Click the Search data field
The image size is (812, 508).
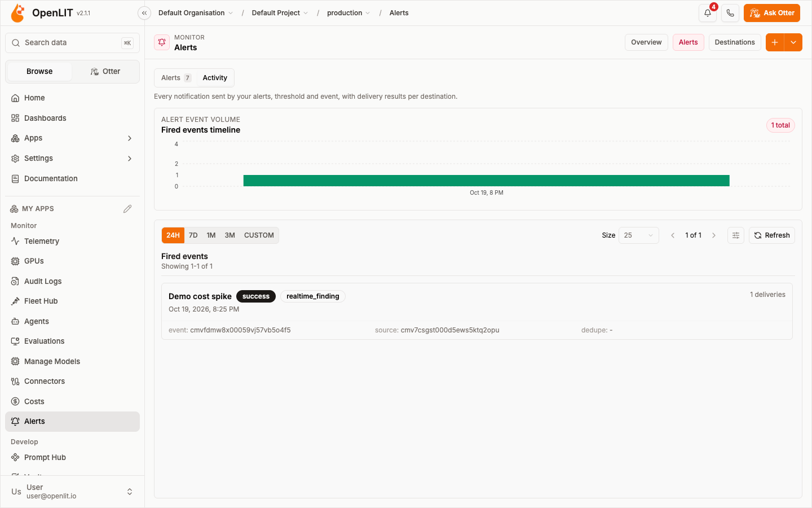point(72,43)
